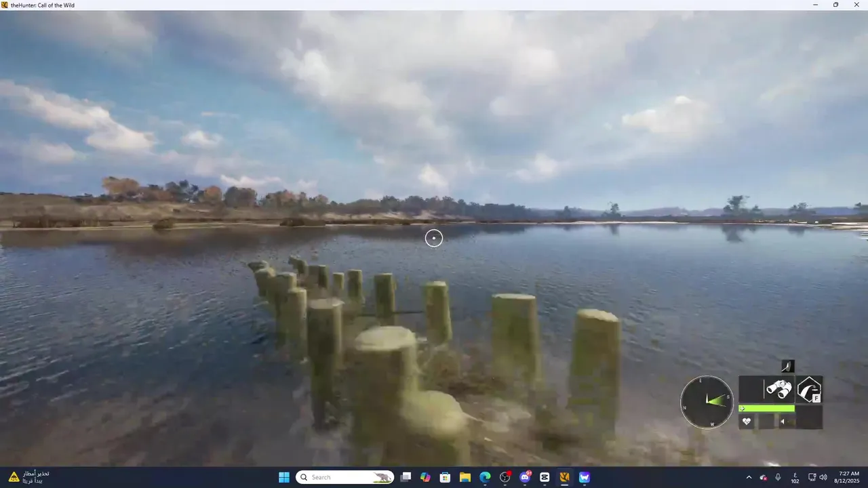Image resolution: width=868 pixels, height=488 pixels.
Task: Click the noise level speaker icon
Action: coord(783,421)
